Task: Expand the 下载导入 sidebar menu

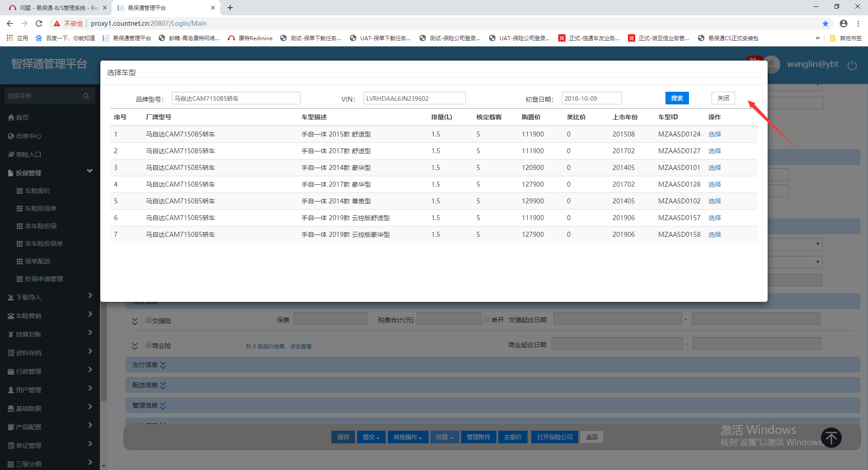Action: pos(50,297)
